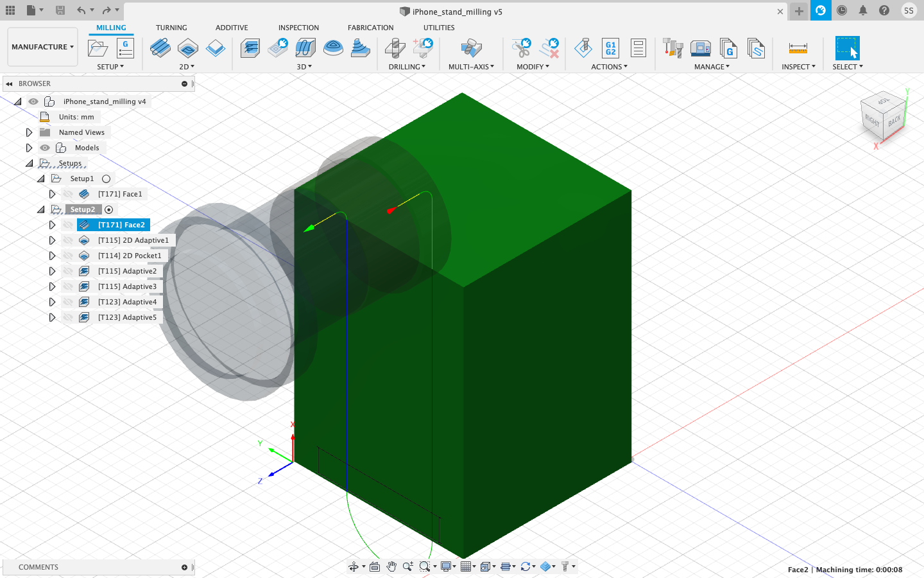The width and height of the screenshot is (924, 578).
Task: Click the Setup2 active radio button
Action: coord(109,209)
